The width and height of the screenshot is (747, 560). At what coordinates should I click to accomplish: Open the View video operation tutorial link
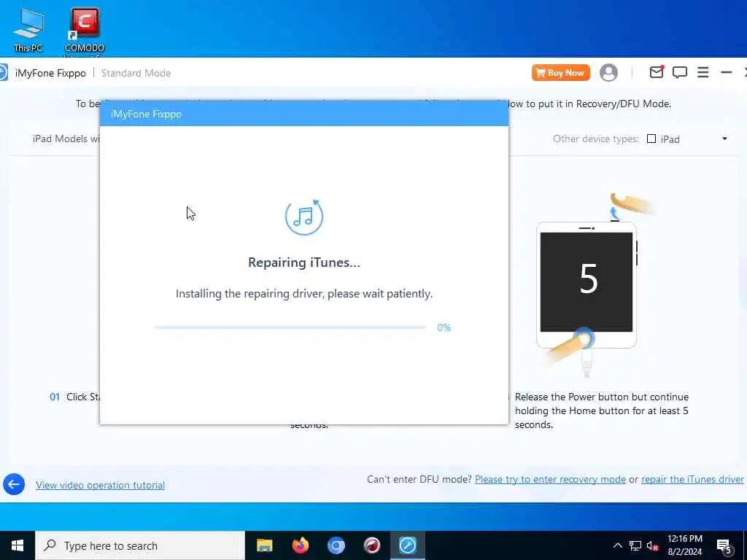pyautogui.click(x=100, y=485)
